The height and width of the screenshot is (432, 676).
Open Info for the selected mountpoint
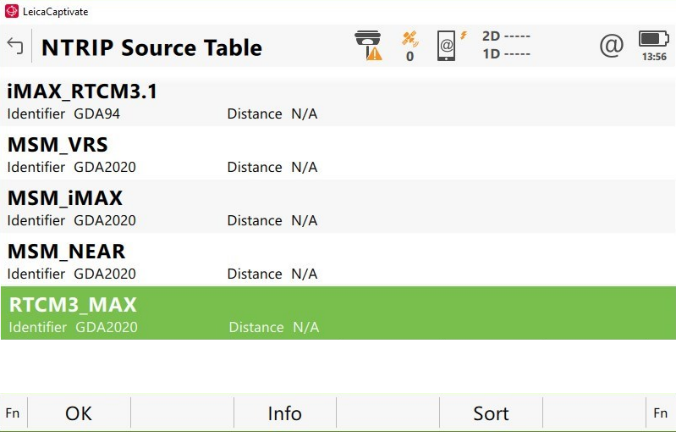[285, 413]
